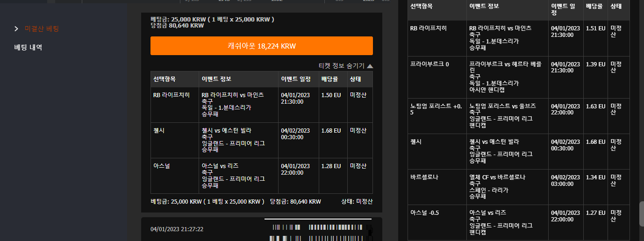The width and height of the screenshot is (644, 241).
Task: Collapse ticket info via 티켓 정보 숨기기
Action: [x=345, y=66]
